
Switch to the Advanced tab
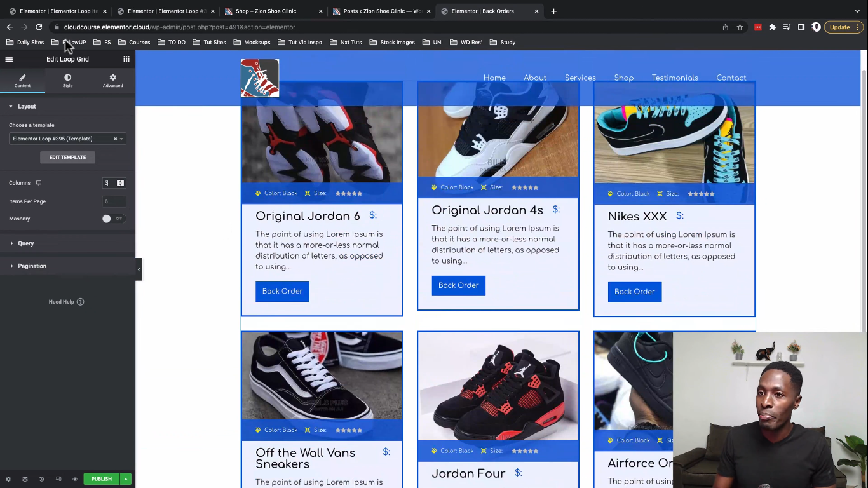(112, 81)
